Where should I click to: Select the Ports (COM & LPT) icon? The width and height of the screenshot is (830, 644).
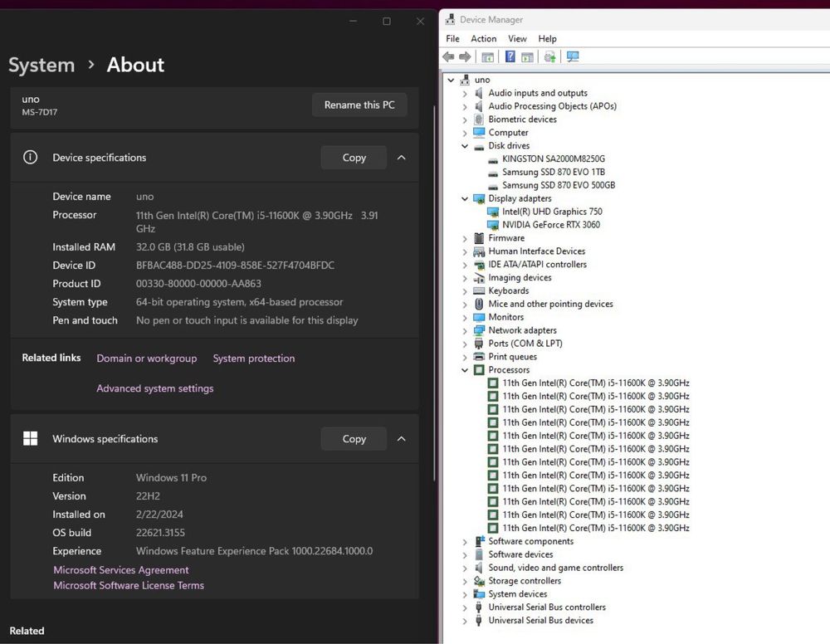(479, 344)
